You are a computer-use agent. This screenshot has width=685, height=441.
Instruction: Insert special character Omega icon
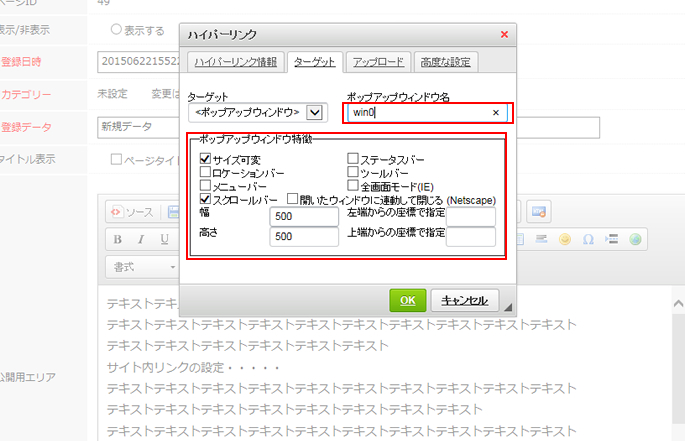point(587,240)
